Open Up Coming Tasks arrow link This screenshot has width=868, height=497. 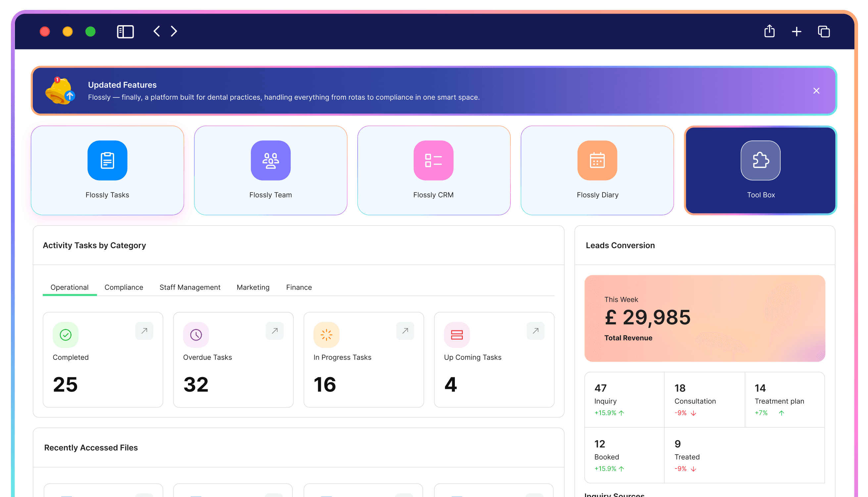(x=536, y=331)
